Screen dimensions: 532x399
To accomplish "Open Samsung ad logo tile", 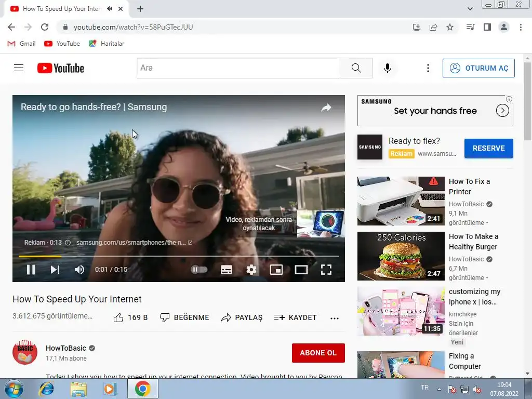I will [370, 147].
